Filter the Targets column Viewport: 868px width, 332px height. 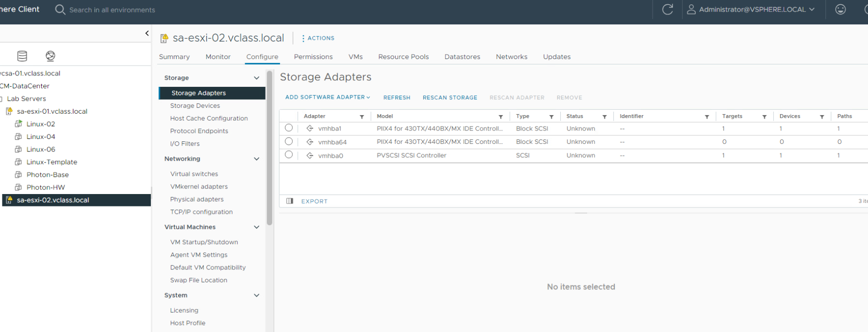[764, 117]
